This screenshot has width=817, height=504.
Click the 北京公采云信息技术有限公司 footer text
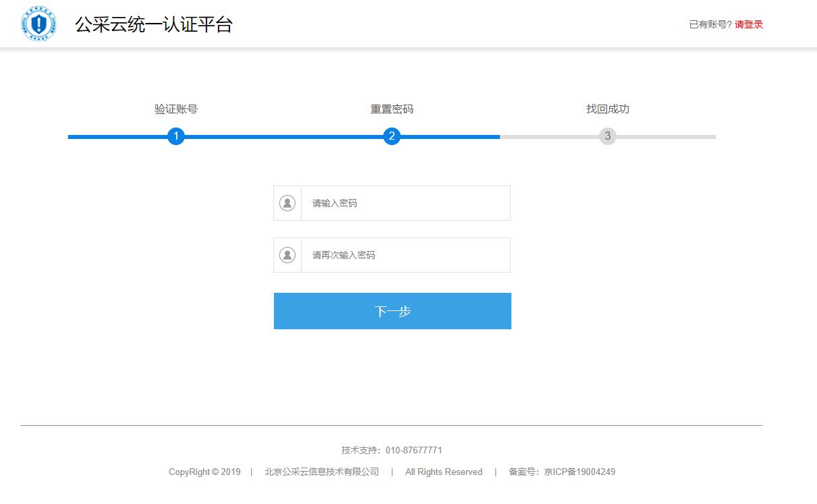click(322, 472)
